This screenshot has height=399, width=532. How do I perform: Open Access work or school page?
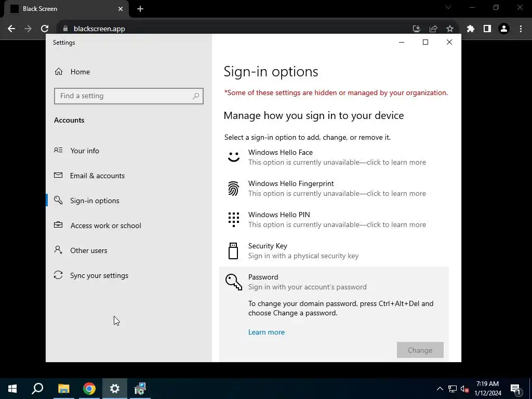[x=129, y=225]
